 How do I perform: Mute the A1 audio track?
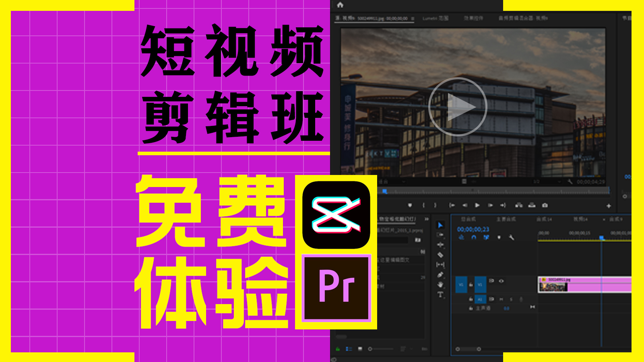point(502,299)
